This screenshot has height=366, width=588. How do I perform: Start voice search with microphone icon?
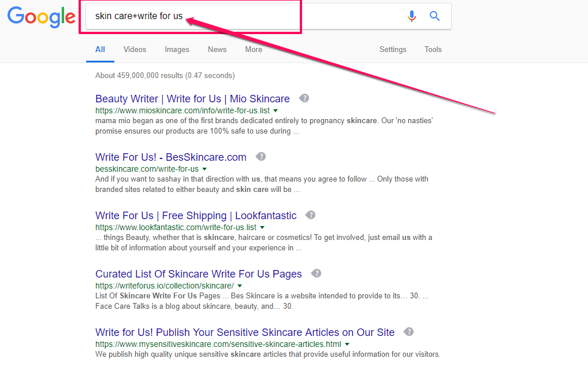[412, 16]
